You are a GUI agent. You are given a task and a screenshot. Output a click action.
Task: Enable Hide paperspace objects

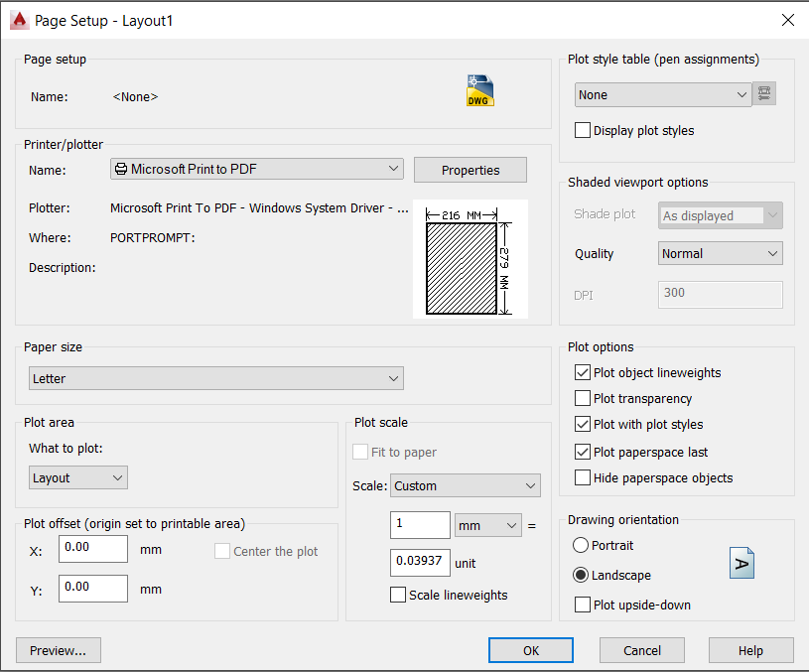click(x=585, y=477)
